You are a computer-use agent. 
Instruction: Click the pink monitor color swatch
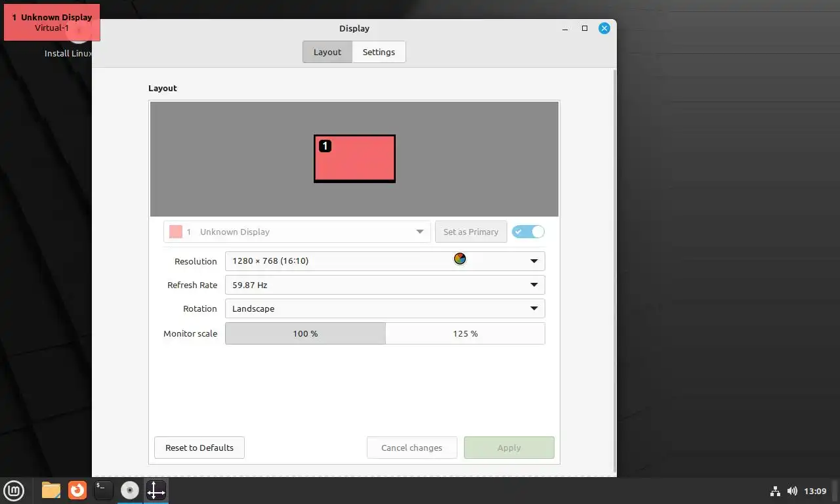pyautogui.click(x=176, y=232)
